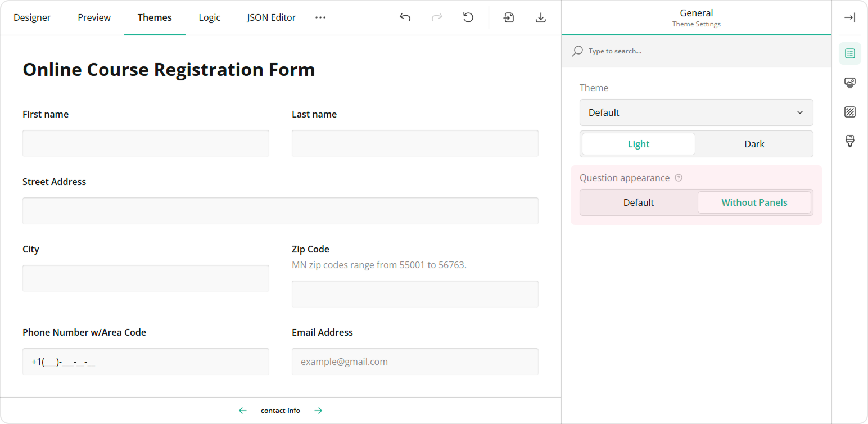
Task: Go to the next page arrow
Action: (318, 411)
